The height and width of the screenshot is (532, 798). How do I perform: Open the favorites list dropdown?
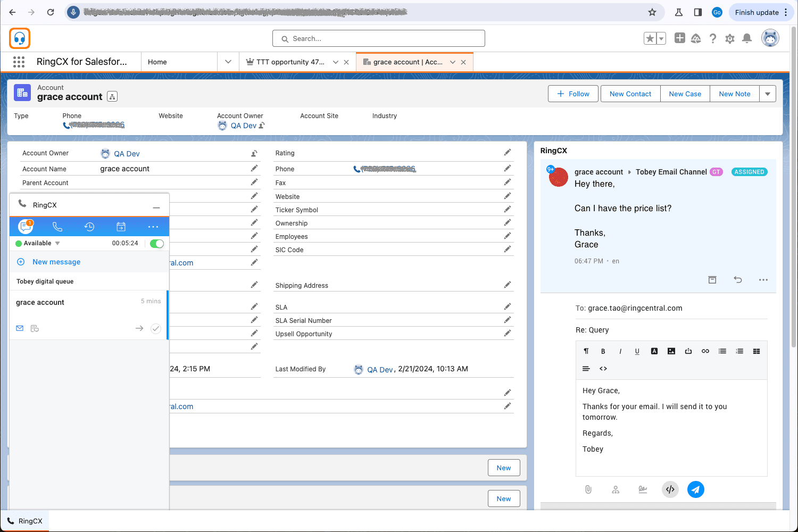click(661, 38)
